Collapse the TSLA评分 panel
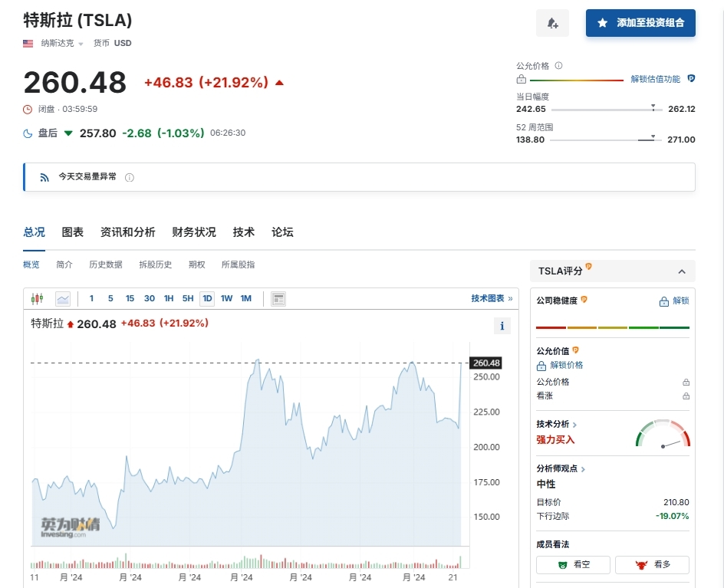Viewport: 724px width, 588px height. 681,271
